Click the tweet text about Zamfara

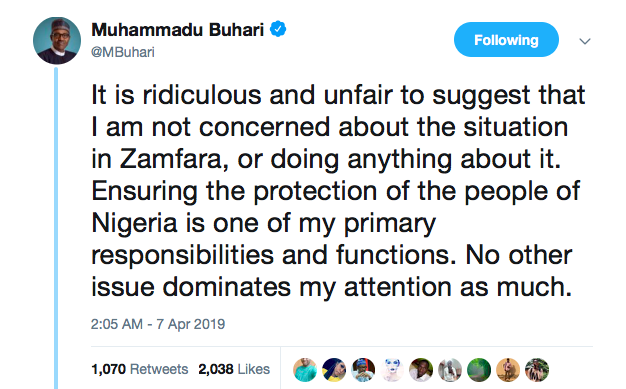coord(338,191)
